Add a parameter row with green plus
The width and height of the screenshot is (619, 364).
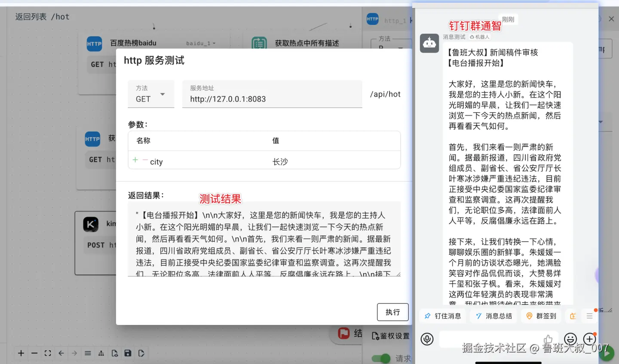tap(135, 160)
